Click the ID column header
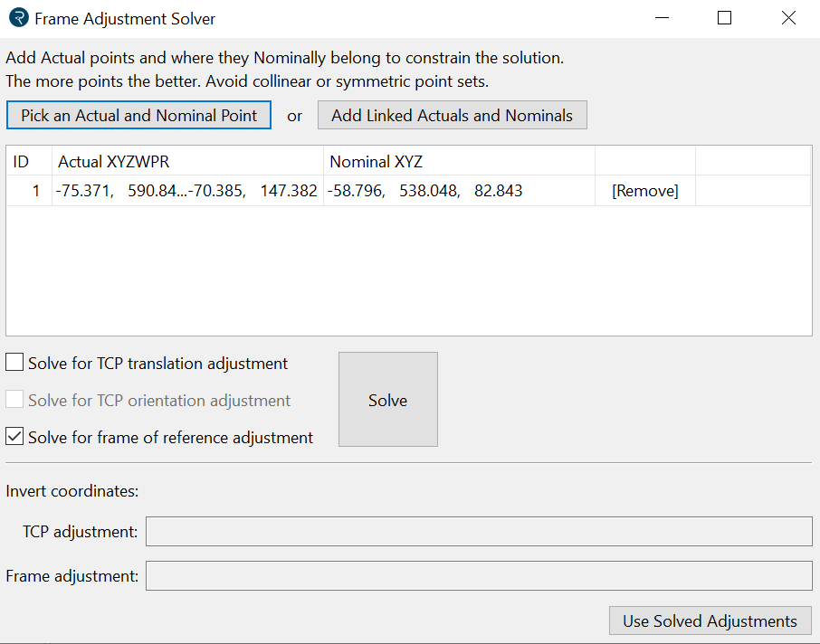 (x=22, y=162)
